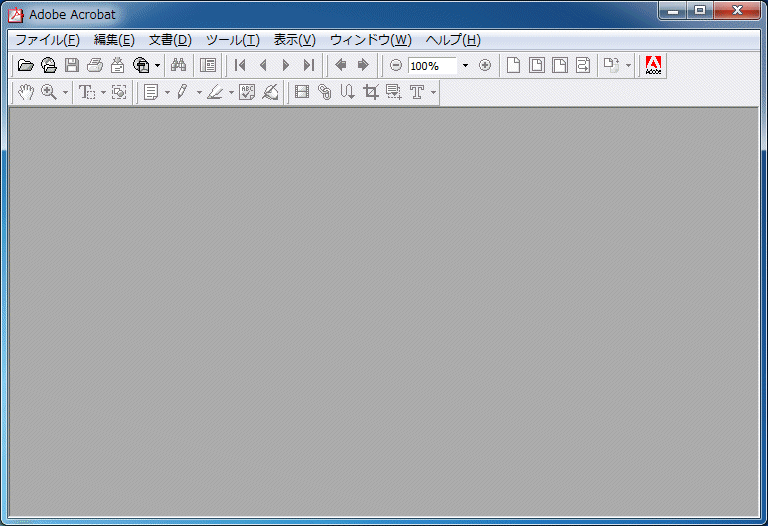Select the Crop tool
The image size is (768, 526).
pyautogui.click(x=371, y=92)
